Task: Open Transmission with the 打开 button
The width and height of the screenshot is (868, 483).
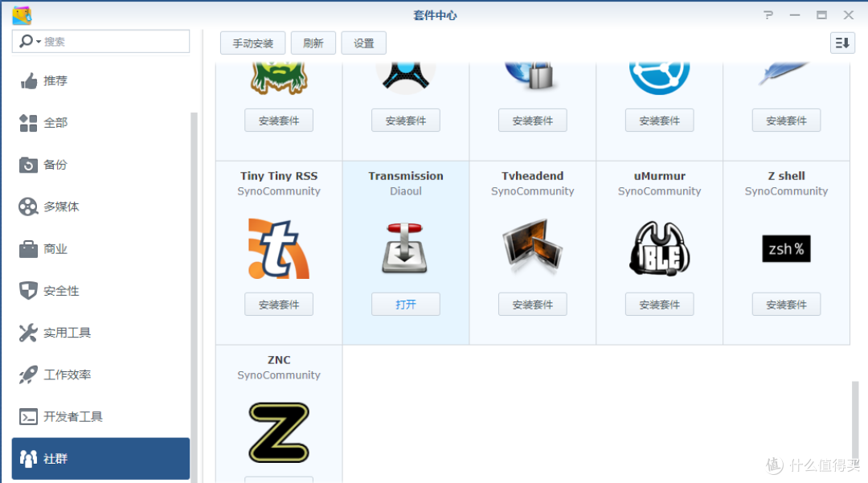Action: [x=406, y=305]
